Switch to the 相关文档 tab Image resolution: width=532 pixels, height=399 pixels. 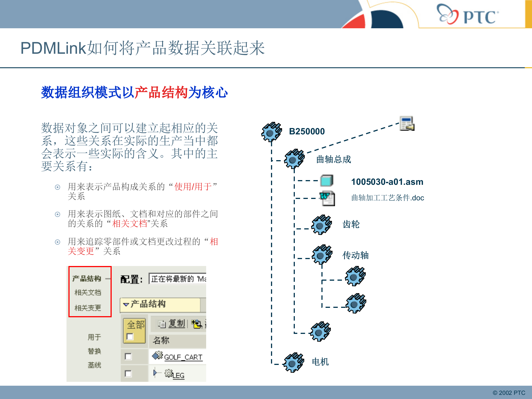pos(88,292)
